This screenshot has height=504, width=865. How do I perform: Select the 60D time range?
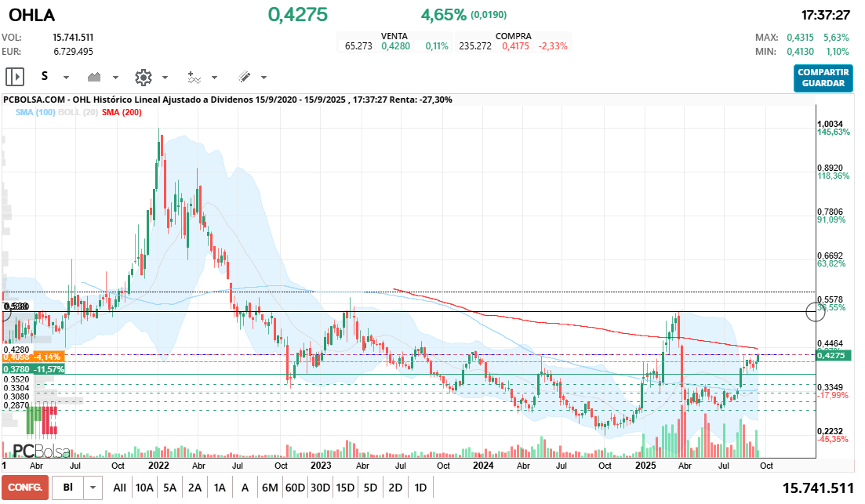(x=295, y=488)
